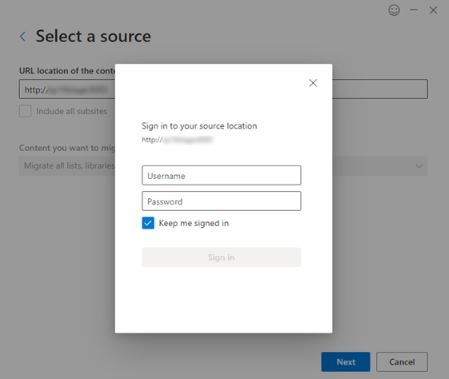Go back using the left arrow icon
The image size is (449, 379).
pyautogui.click(x=23, y=36)
